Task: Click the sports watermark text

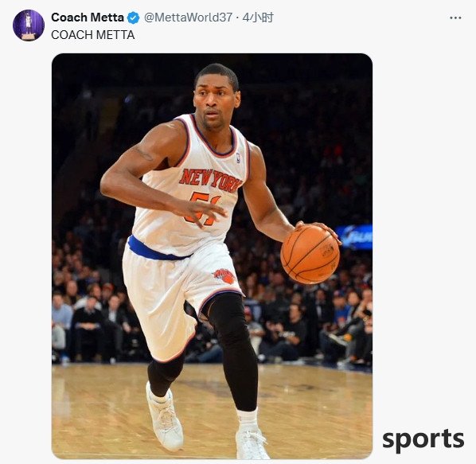Action: tap(423, 439)
